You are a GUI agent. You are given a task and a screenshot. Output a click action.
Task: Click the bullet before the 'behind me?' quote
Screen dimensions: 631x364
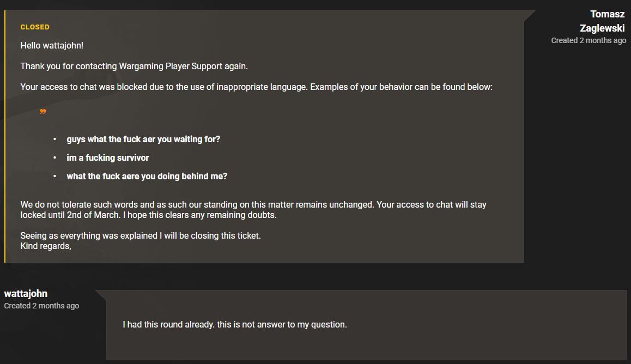pyautogui.click(x=55, y=176)
